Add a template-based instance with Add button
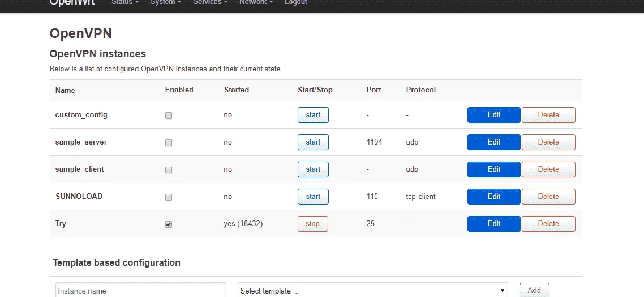The width and height of the screenshot is (644, 297). (534, 290)
